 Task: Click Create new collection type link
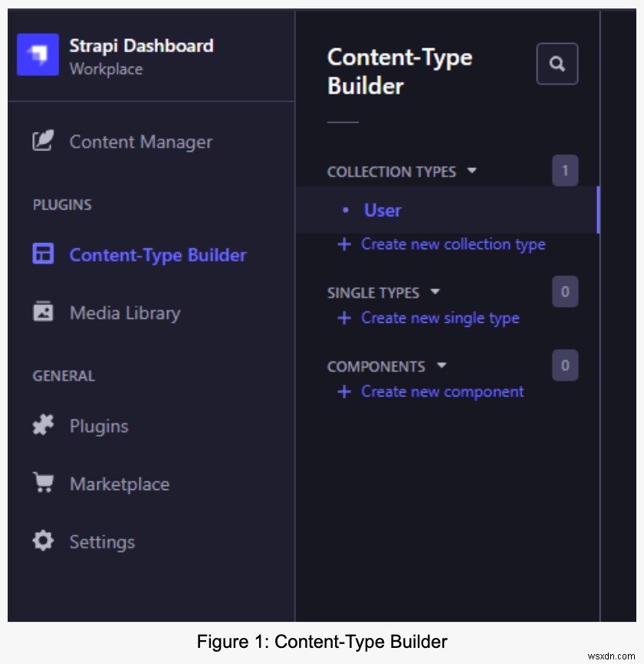(453, 245)
